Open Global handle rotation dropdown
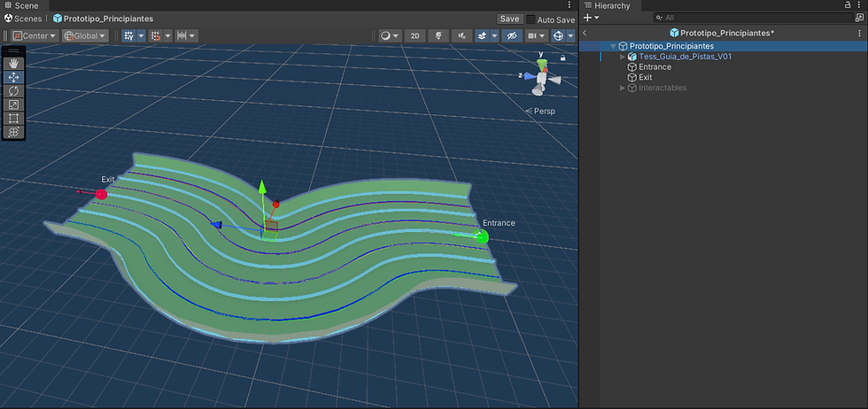Image resolution: width=868 pixels, height=409 pixels. [85, 36]
